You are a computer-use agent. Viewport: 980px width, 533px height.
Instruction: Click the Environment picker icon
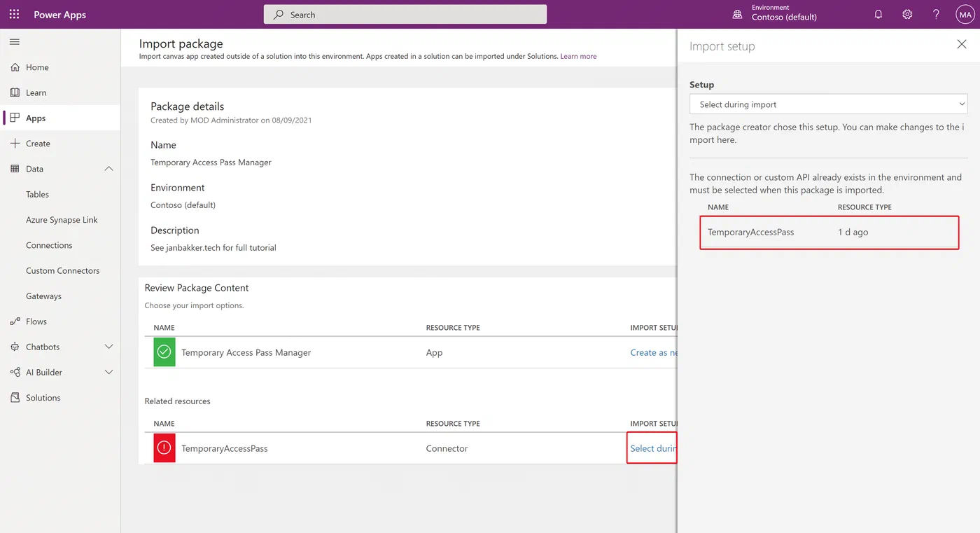(x=736, y=14)
